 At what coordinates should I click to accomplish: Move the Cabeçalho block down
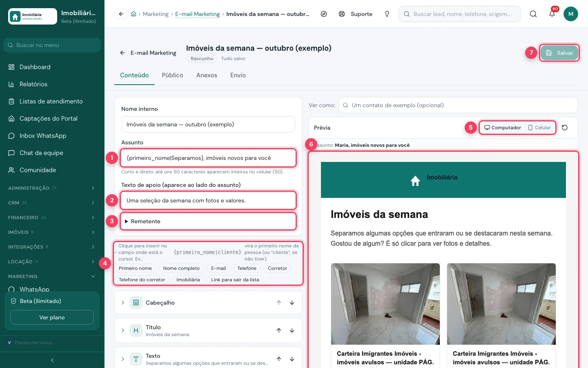(292, 303)
